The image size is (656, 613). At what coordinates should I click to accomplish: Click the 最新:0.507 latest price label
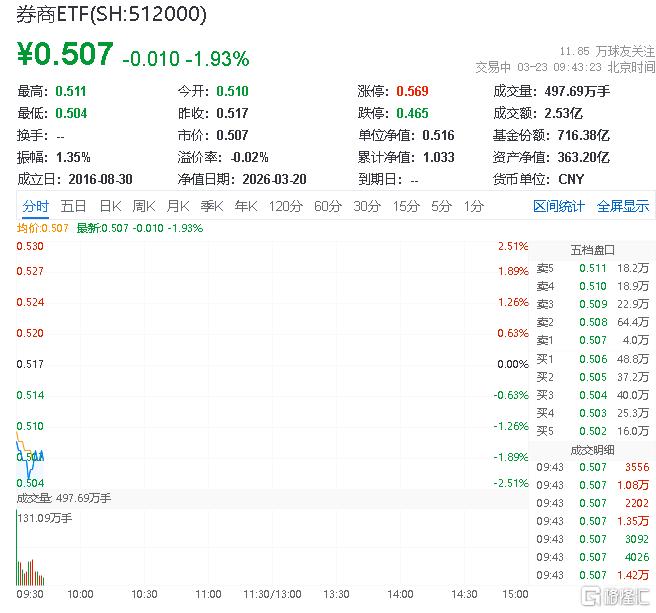140,228
